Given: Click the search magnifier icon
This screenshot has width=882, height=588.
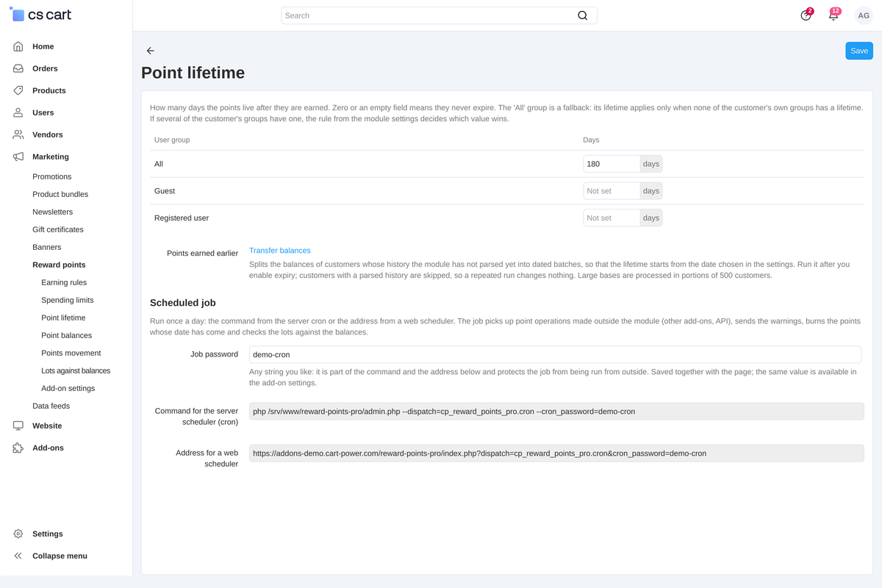Looking at the screenshot, I should pyautogui.click(x=582, y=15).
